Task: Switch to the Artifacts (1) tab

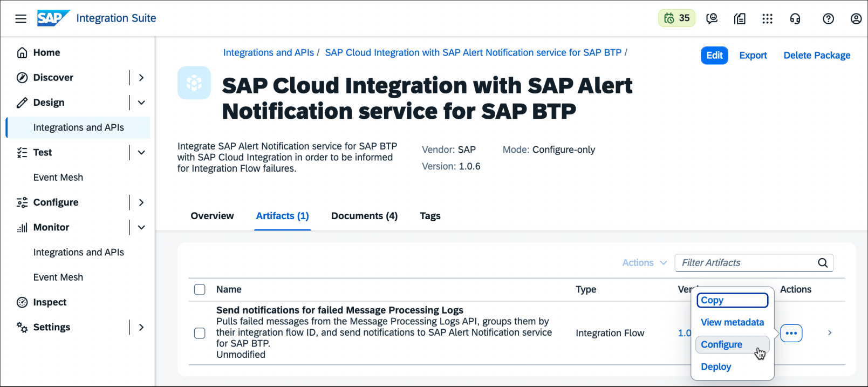Action: pos(282,216)
